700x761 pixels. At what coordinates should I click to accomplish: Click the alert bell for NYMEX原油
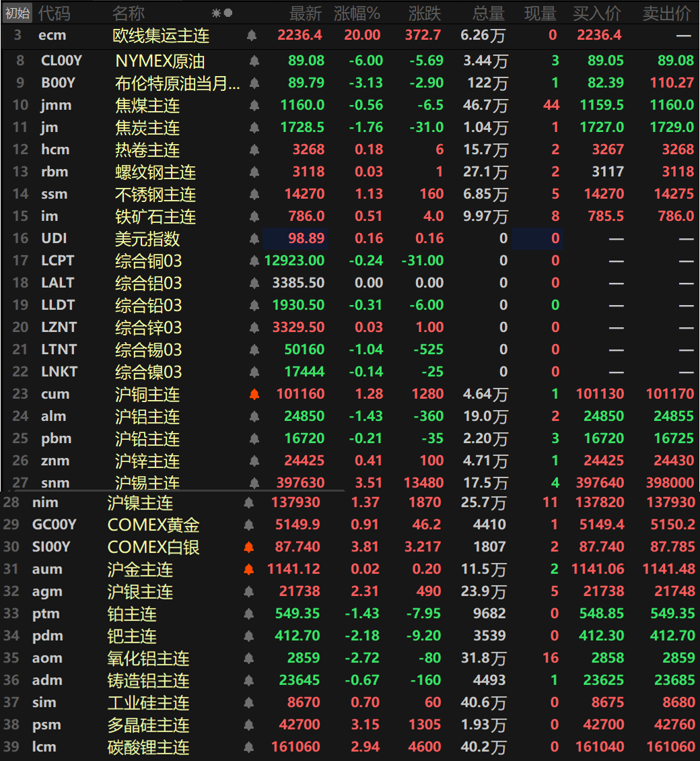tap(252, 60)
